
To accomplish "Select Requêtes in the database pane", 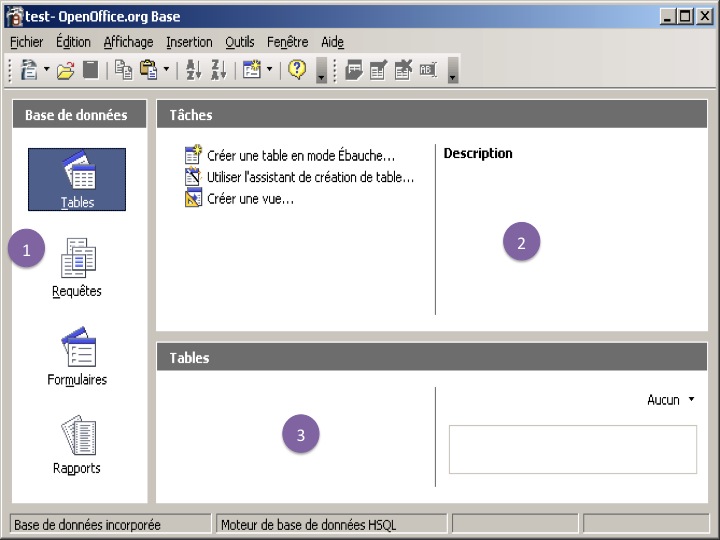I will tap(77, 268).
